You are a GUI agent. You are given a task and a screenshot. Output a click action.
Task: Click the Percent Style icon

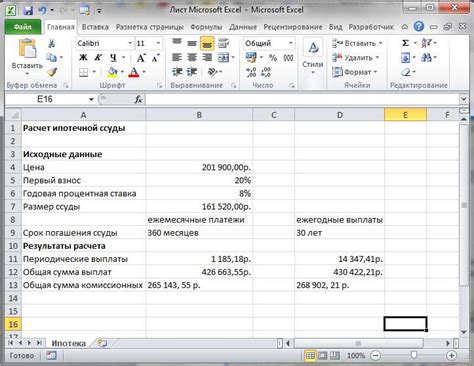pyautogui.click(x=273, y=58)
